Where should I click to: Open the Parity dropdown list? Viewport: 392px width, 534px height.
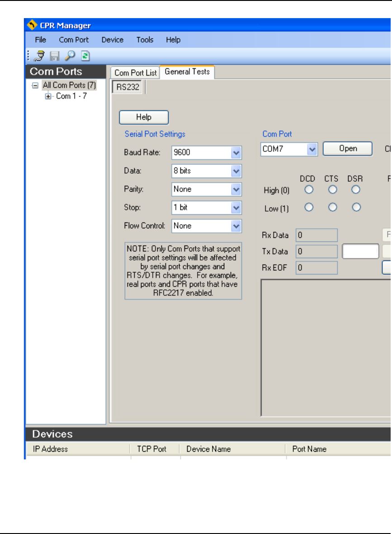pyautogui.click(x=236, y=189)
